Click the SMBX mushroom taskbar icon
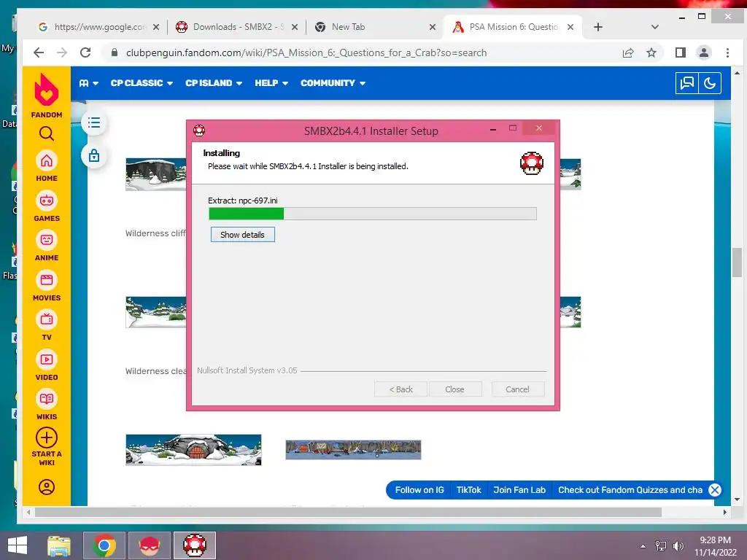The width and height of the screenshot is (747, 560). coord(194,545)
